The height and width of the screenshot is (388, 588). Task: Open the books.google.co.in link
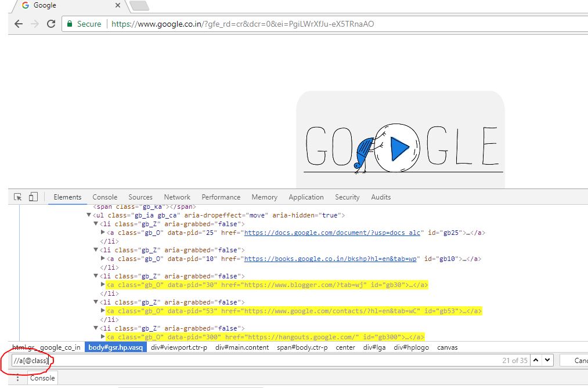pos(330,259)
